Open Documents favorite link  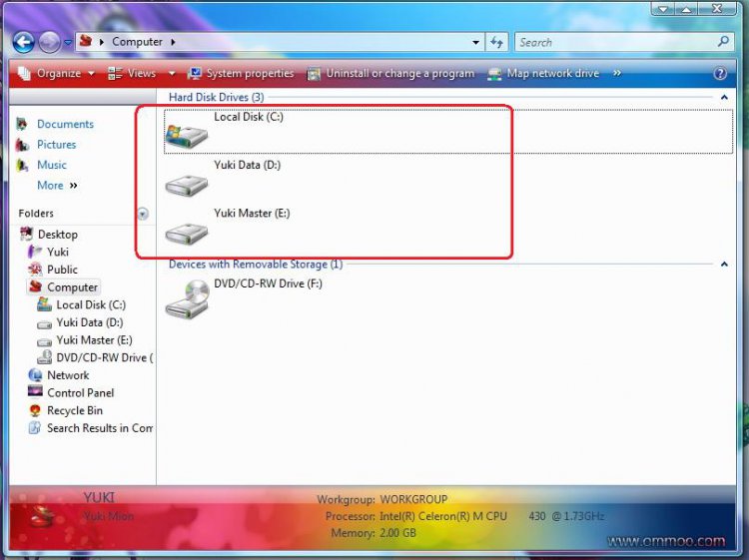65,124
